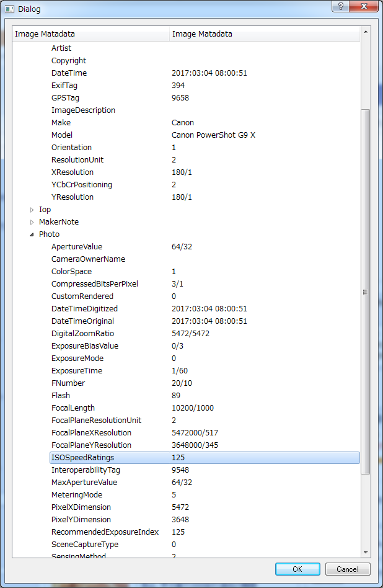Screen dimensions: 383x588
Task: Select the YResolution row
Action: pos(205,197)
